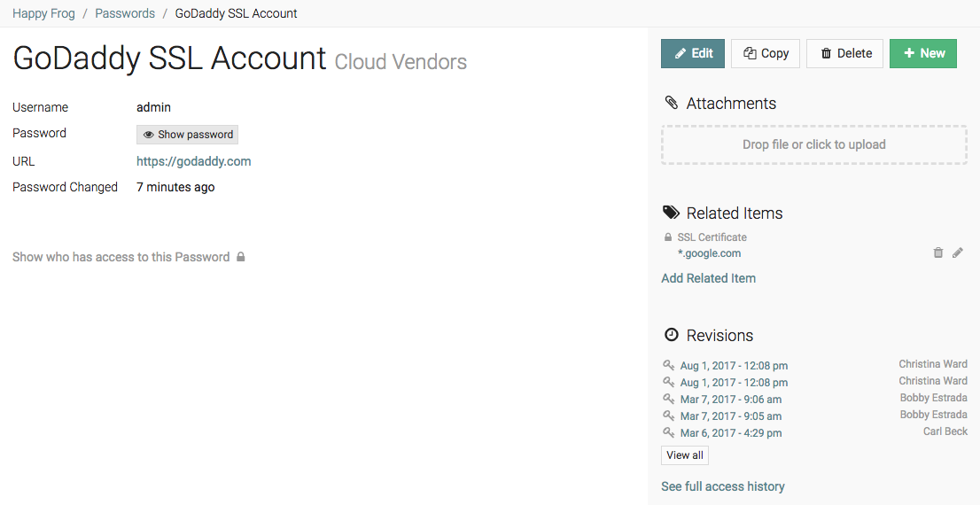
Task: Click key icon for Mar 6, 2017 revision
Action: pos(669,432)
